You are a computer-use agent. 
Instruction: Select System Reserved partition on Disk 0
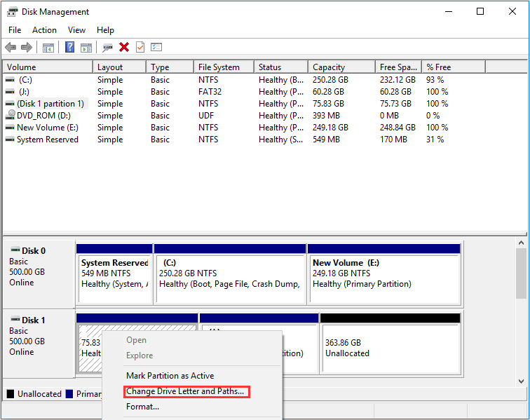[114, 274]
